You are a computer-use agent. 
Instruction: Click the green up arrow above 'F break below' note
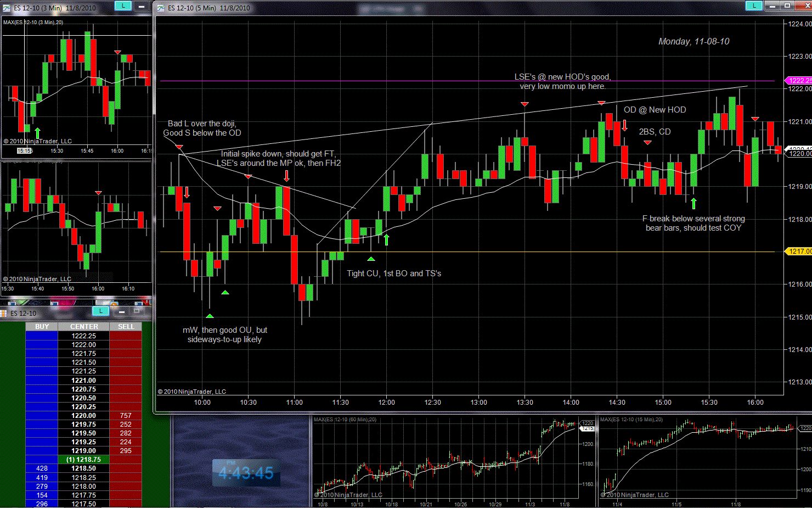point(693,204)
